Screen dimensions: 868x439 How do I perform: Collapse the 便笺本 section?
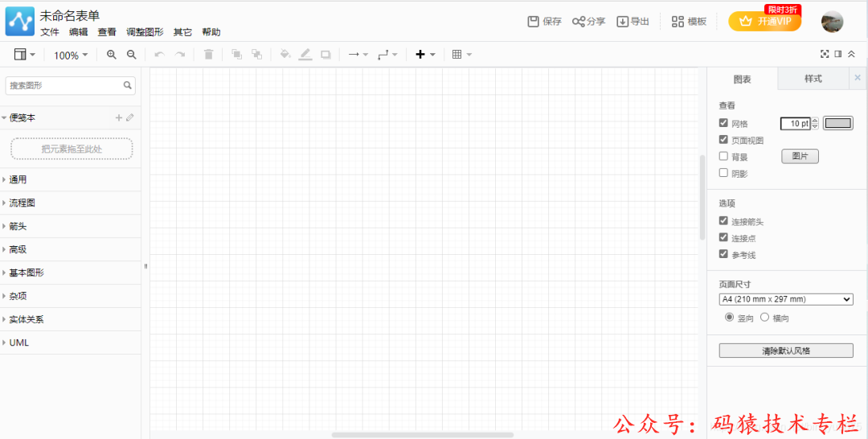point(70,117)
